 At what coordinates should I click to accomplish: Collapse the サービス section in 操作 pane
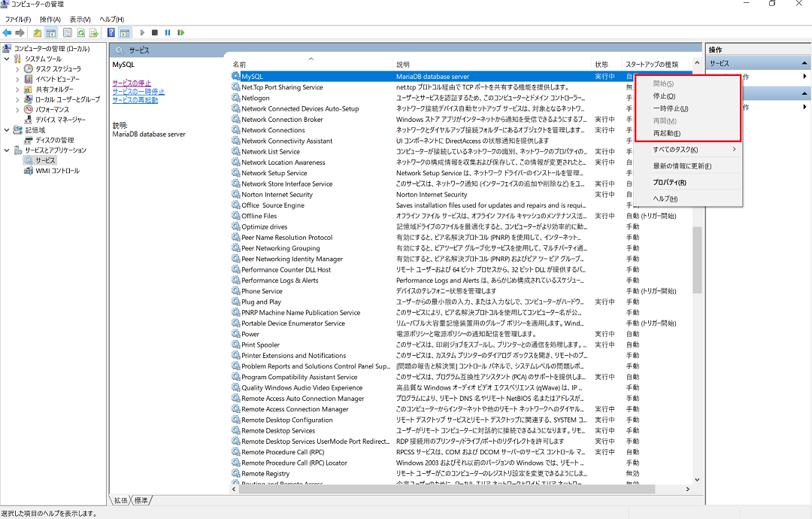pyautogui.click(x=804, y=63)
